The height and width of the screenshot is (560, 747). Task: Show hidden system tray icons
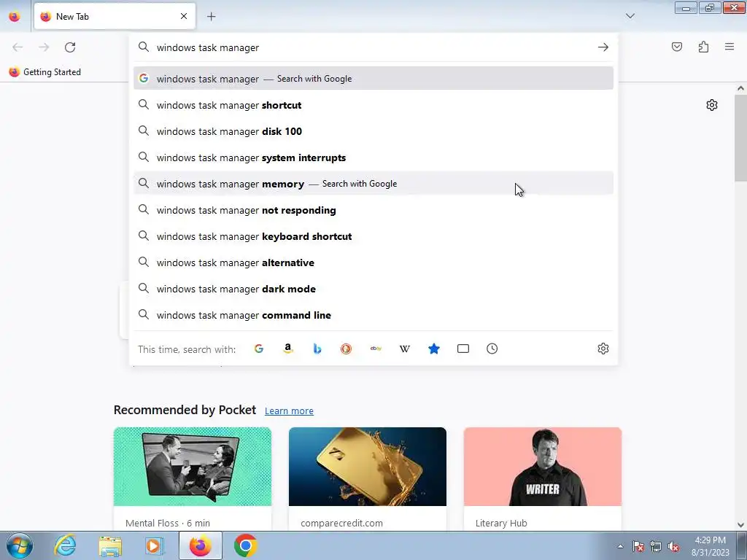tap(620, 546)
